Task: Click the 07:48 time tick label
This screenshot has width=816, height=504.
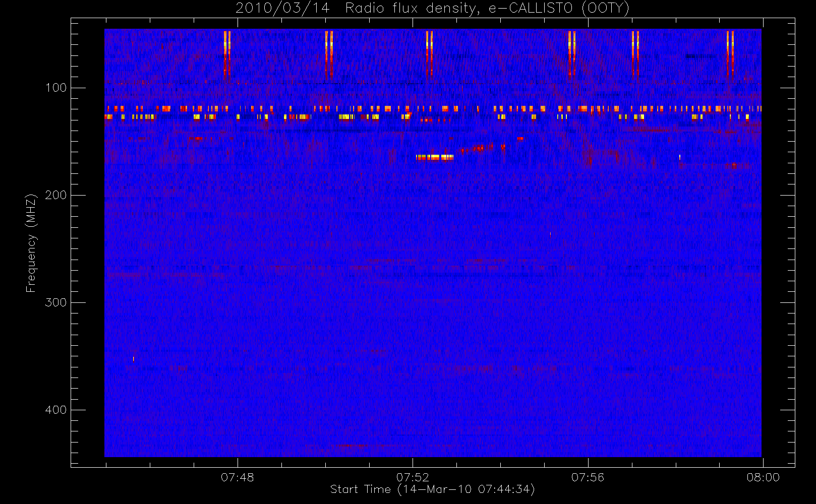Action: point(238,477)
